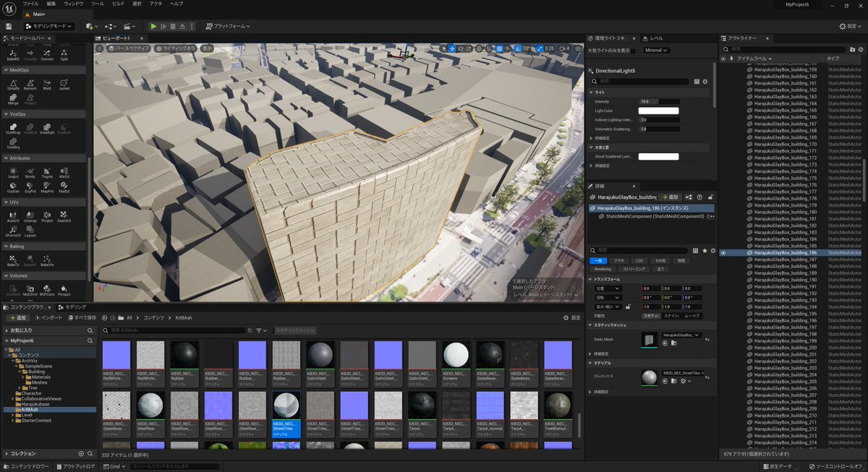Click 追加 component button in Details

tap(671, 197)
